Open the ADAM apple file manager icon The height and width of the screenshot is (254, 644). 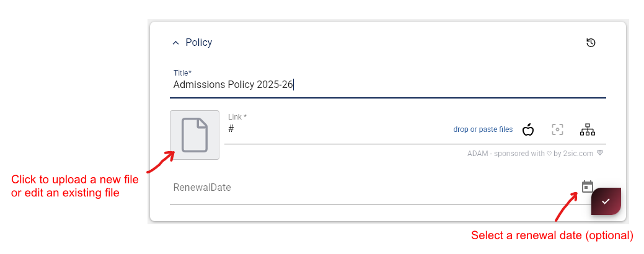coord(528,129)
